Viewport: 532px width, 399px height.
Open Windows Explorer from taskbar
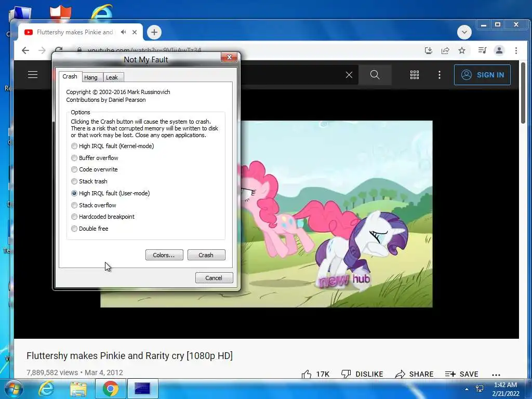(78, 389)
